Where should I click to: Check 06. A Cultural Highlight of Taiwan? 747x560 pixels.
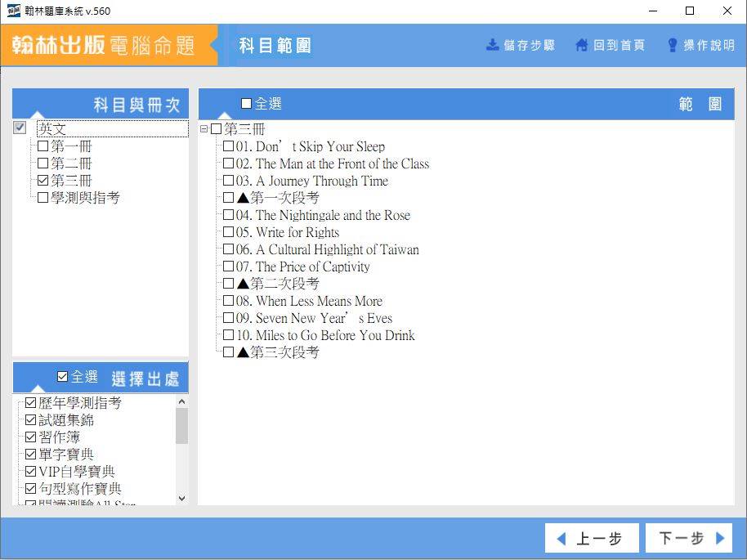pos(229,249)
